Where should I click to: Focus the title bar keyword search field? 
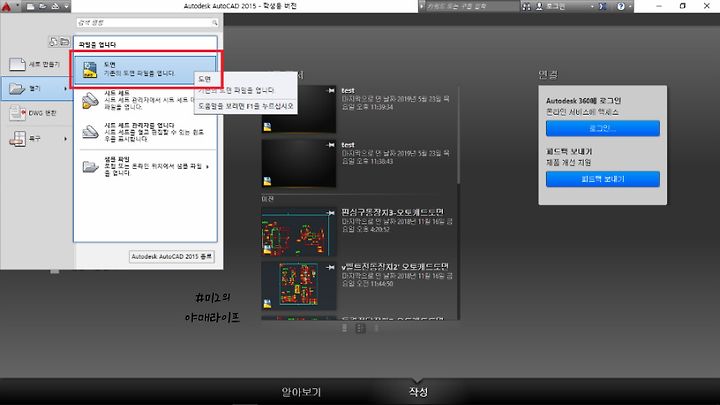472,6
